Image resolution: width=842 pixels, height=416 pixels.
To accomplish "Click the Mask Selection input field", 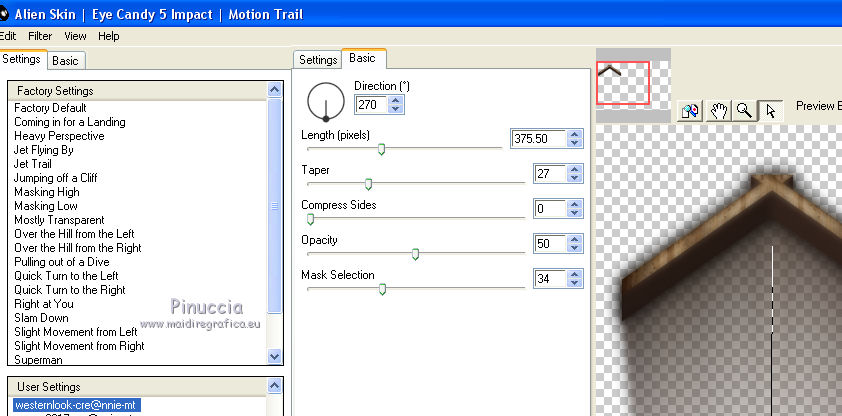I will (550, 279).
